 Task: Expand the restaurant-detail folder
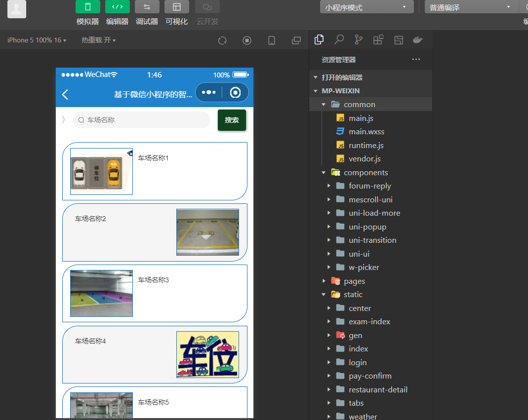370,390
